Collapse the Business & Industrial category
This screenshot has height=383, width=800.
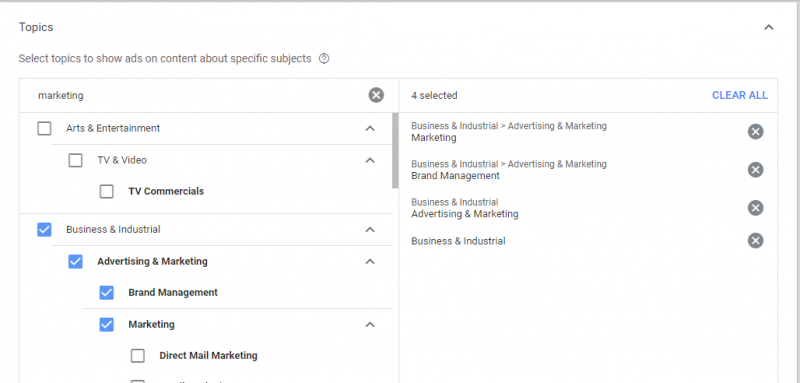tap(370, 230)
